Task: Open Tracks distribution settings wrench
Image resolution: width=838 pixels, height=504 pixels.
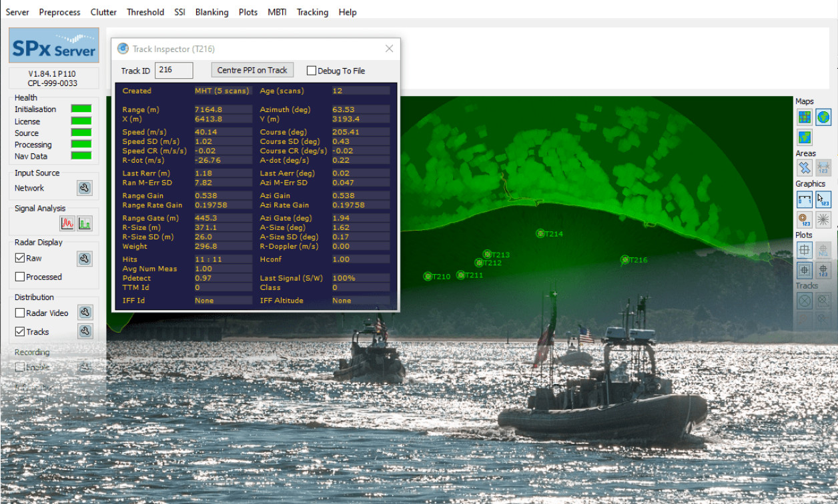Action: click(84, 331)
